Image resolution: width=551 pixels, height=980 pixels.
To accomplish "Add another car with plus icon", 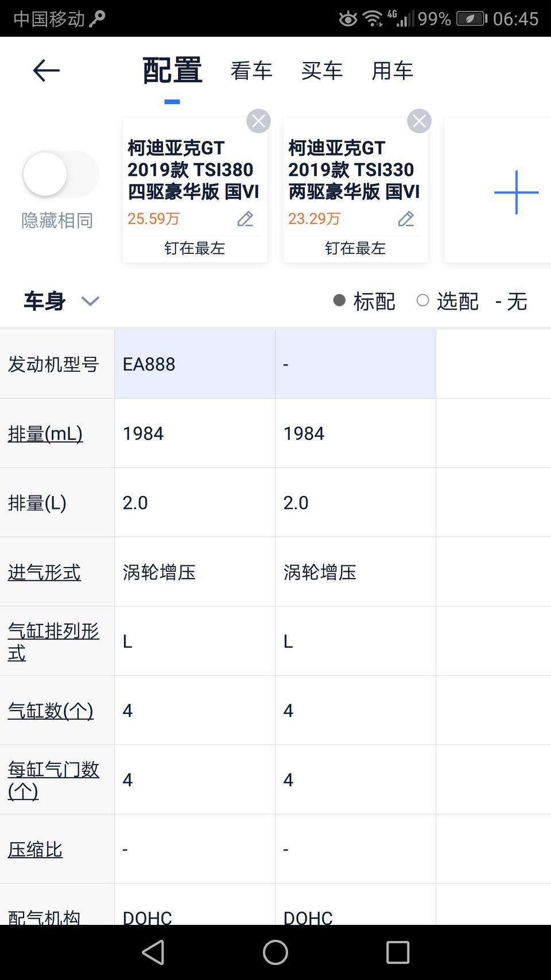I will (516, 192).
